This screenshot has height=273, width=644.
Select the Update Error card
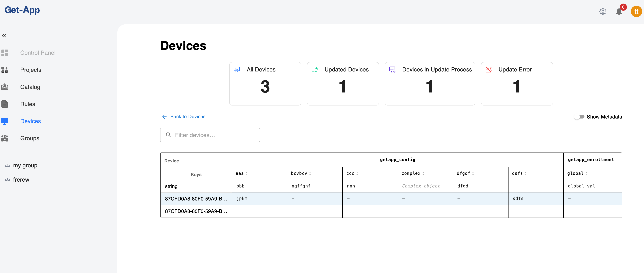517,84
